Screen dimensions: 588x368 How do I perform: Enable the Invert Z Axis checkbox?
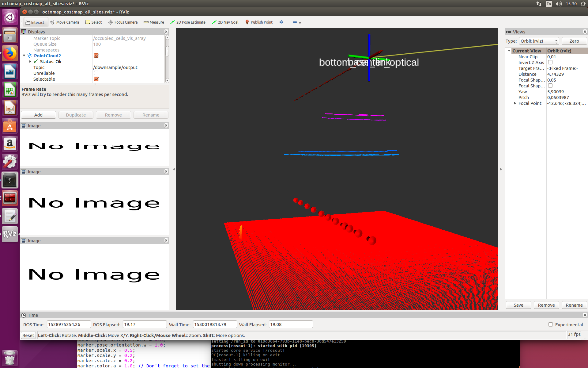coord(550,62)
